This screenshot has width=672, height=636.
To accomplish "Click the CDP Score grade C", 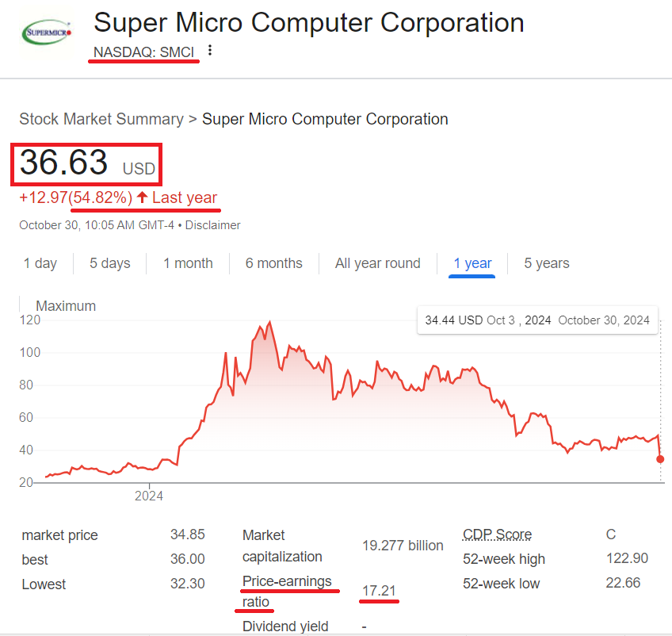I will click(610, 534).
